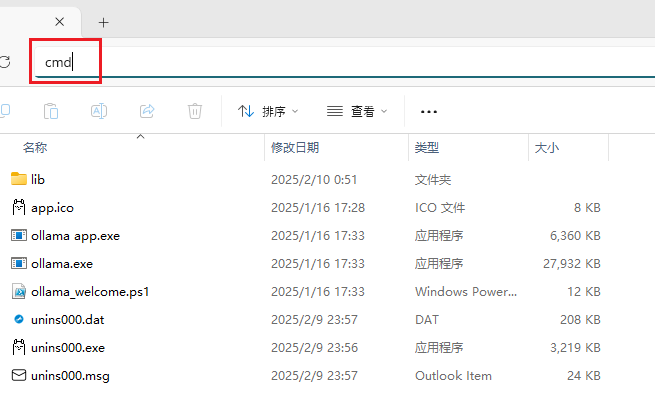Select the unins000.dat file icon

click(19, 320)
